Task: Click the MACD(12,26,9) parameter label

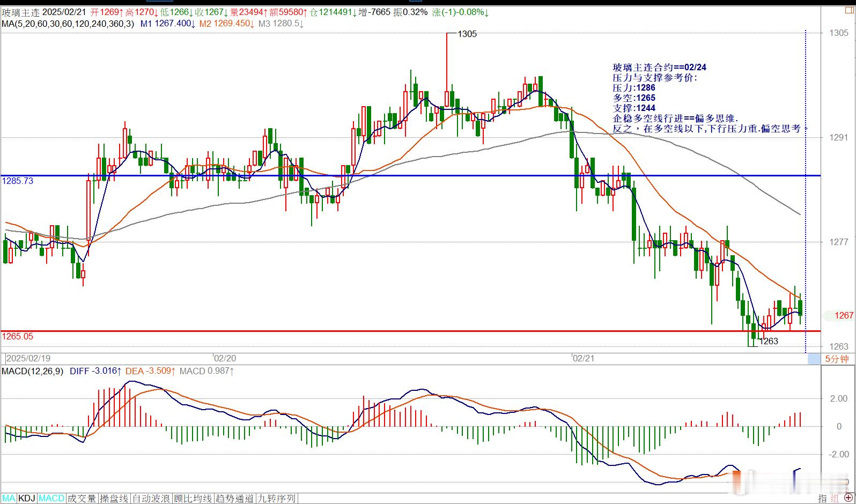Action: (x=33, y=371)
